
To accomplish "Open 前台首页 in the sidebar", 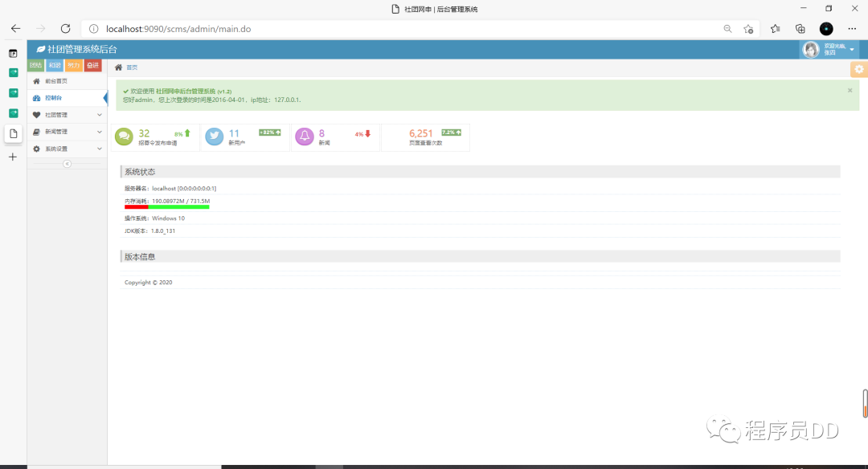I will (x=67, y=81).
